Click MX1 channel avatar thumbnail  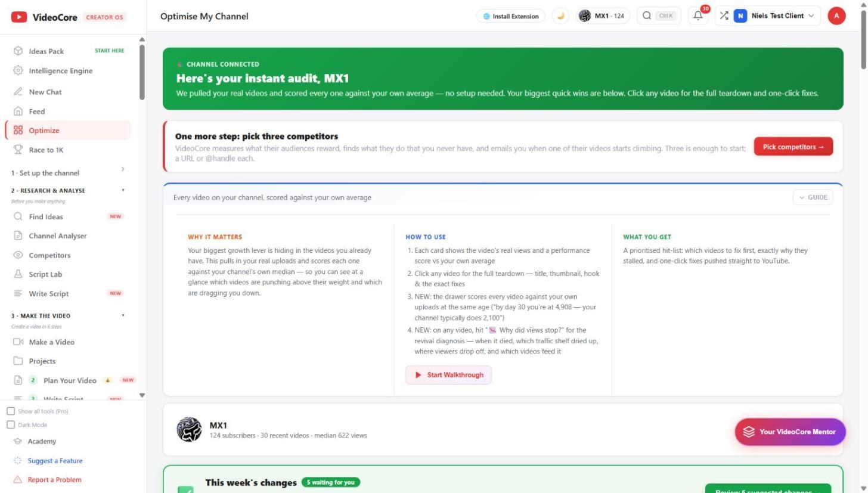tap(189, 429)
